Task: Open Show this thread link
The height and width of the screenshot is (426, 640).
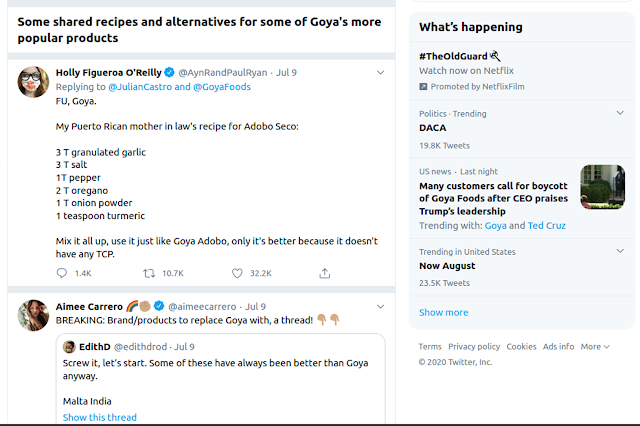Action: pos(99,417)
